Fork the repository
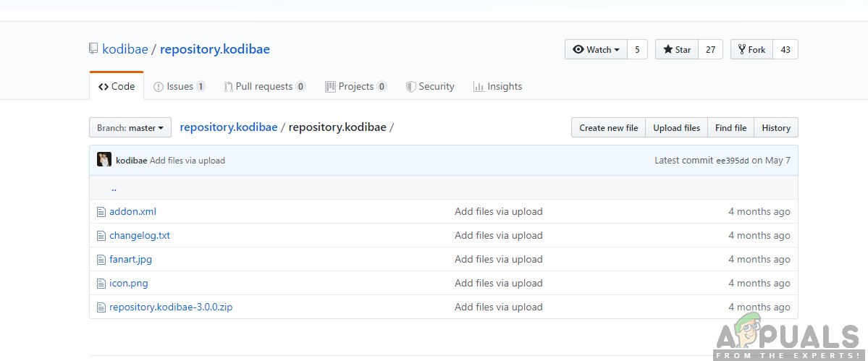 click(751, 49)
